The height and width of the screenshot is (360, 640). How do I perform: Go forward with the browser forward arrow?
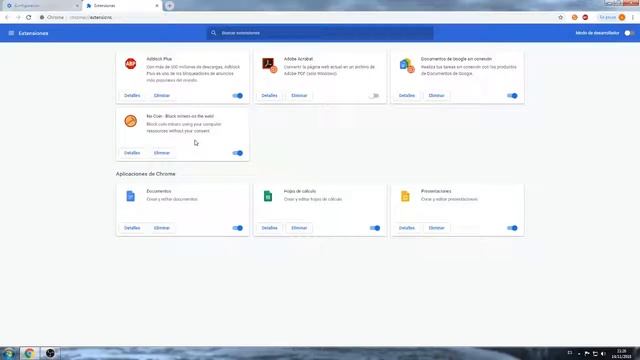point(18,18)
